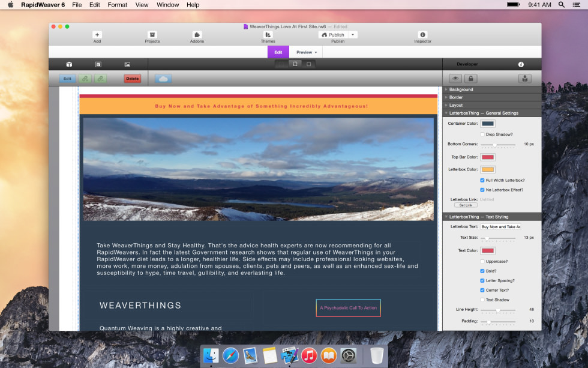The height and width of the screenshot is (368, 588).
Task: Uncheck the Center Text? checkbox
Action: click(482, 291)
